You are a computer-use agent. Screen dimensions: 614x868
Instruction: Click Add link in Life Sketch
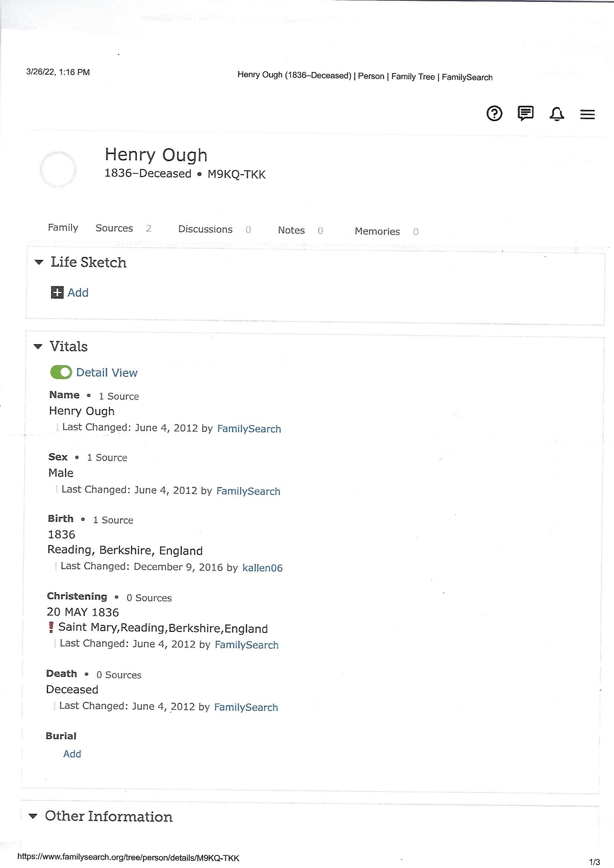click(x=78, y=293)
